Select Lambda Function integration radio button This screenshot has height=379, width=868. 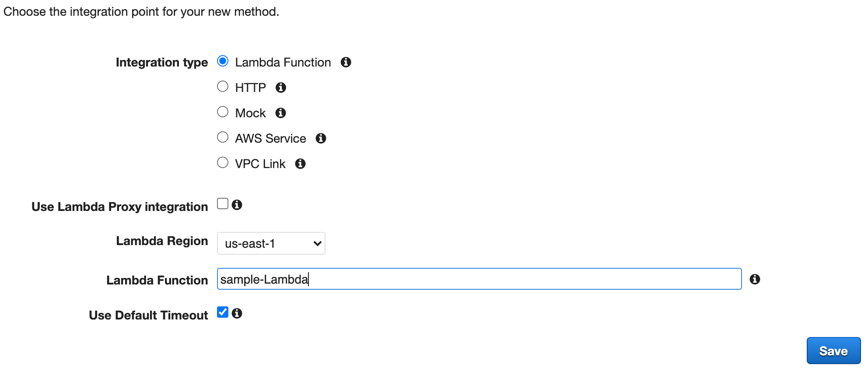pos(223,61)
